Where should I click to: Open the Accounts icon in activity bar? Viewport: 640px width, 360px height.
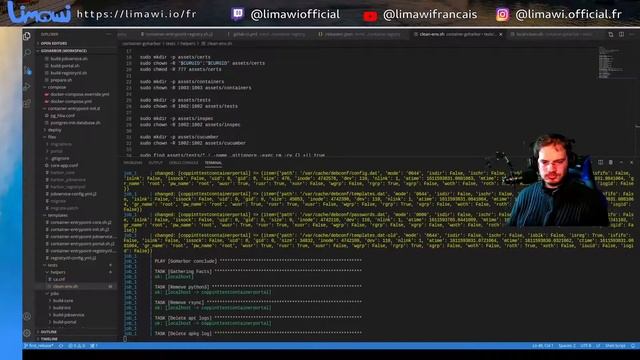(27, 316)
